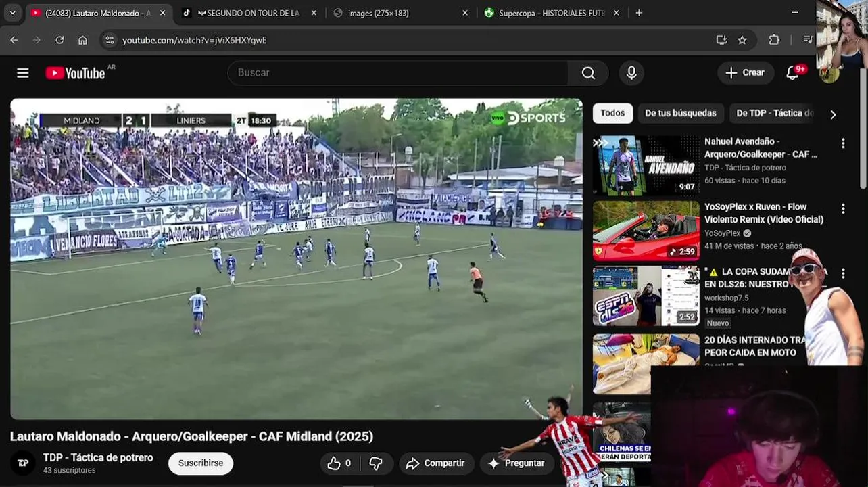Switch to images (275×183) tab
Image resolution: width=868 pixels, height=487 pixels.
(x=399, y=13)
